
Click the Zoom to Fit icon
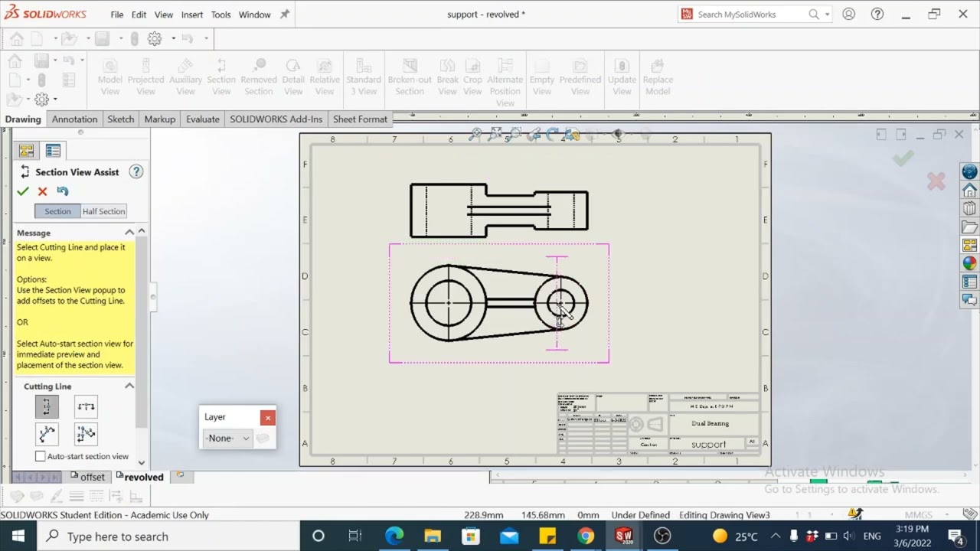(475, 134)
